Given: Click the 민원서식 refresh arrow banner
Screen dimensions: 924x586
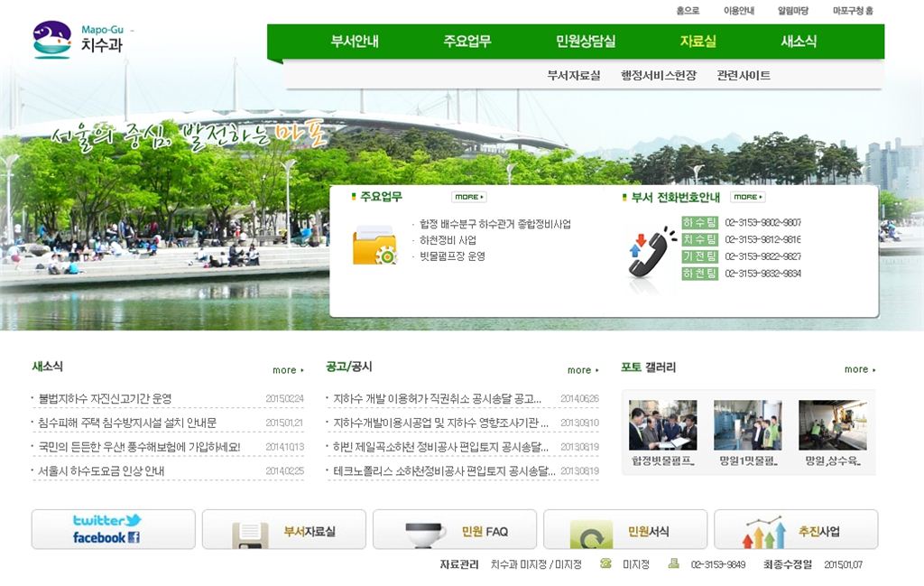Looking at the screenshot, I should click(x=624, y=530).
